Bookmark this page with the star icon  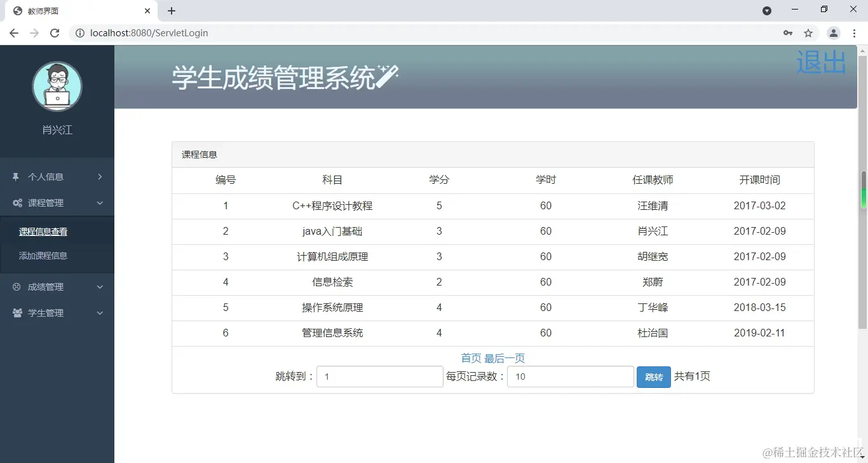pyautogui.click(x=808, y=33)
